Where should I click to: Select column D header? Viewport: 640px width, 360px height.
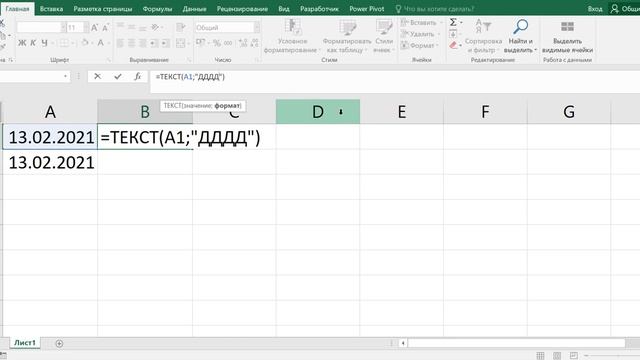318,111
